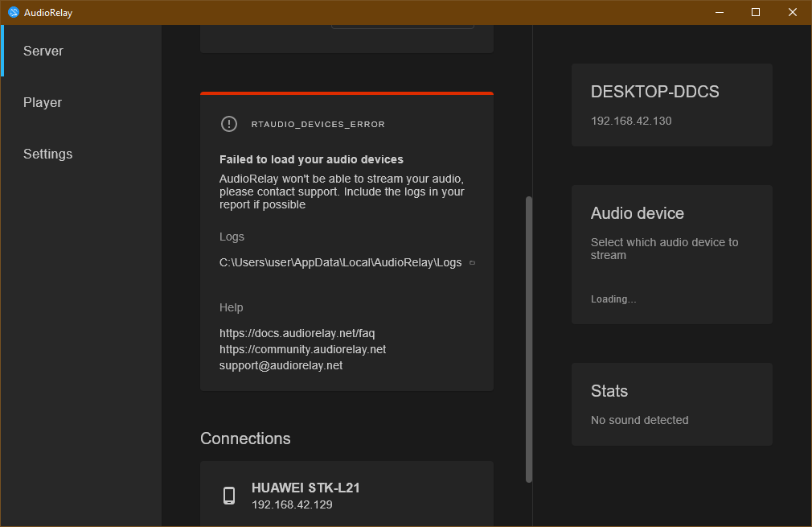Click the 'No sound detected' status
Image resolution: width=812 pixels, height=527 pixels.
pyautogui.click(x=640, y=420)
